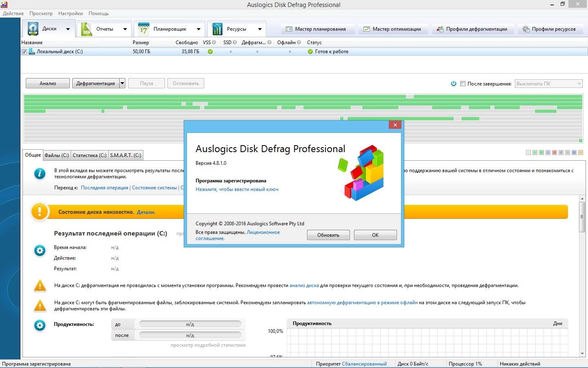The width and height of the screenshot is (588, 368).
Task: Click the Сбалансированный priority link in the status bar
Action: pyautogui.click(x=364, y=364)
